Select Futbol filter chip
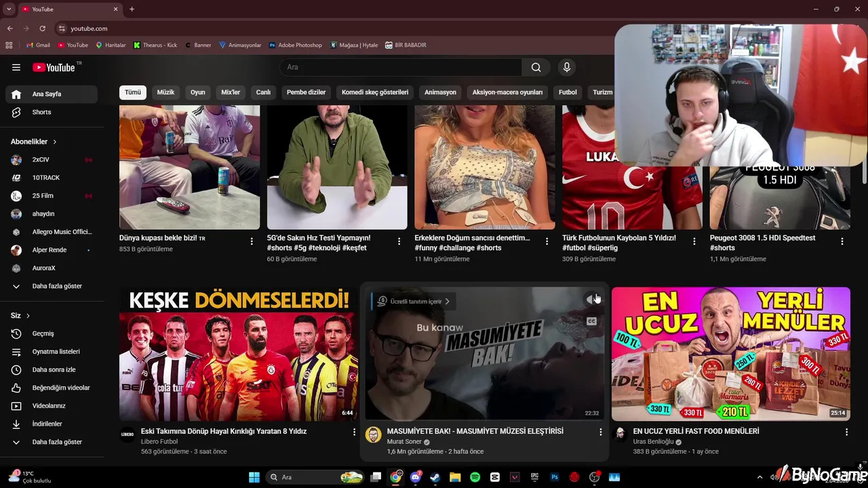Viewport: 868px width, 488px height. pyautogui.click(x=568, y=92)
